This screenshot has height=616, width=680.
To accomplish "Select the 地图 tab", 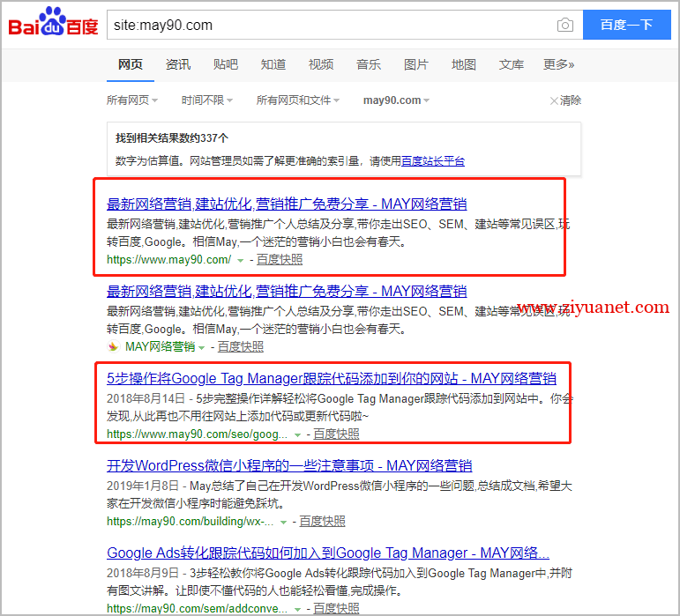I will click(464, 65).
